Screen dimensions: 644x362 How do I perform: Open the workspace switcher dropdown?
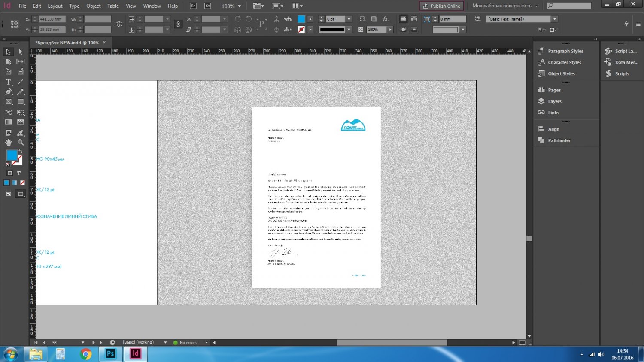pyautogui.click(x=505, y=6)
